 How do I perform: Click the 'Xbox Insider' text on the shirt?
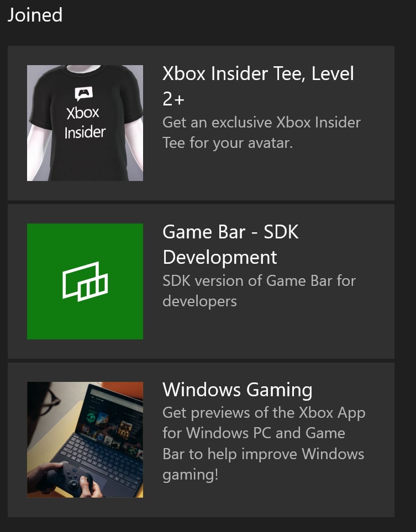[85, 123]
